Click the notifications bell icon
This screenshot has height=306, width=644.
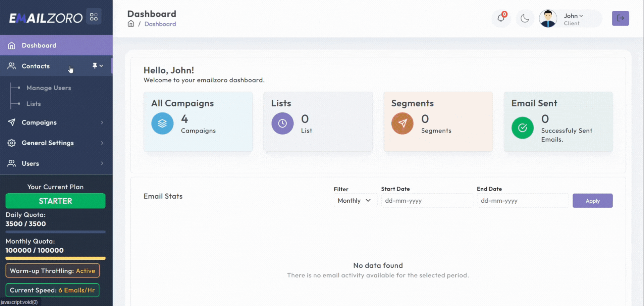[x=501, y=18]
